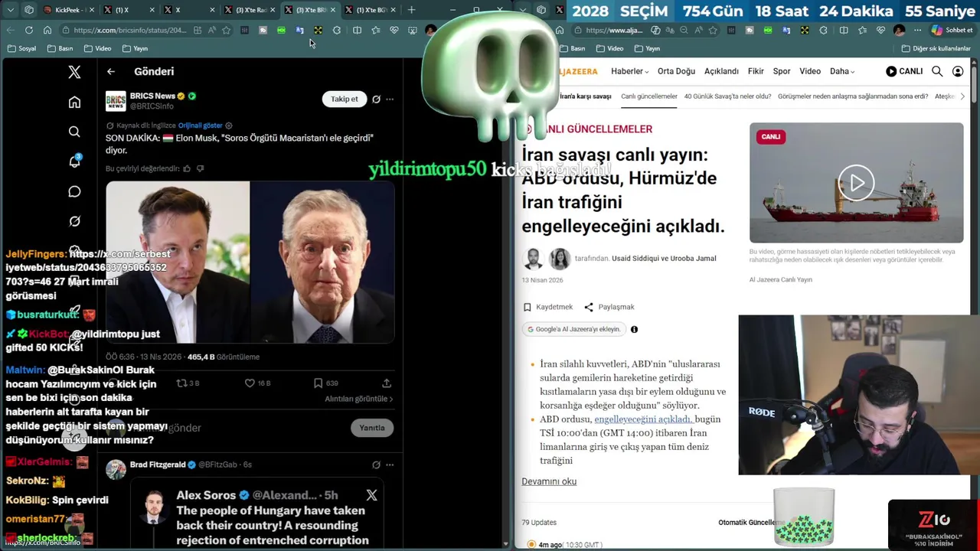The width and height of the screenshot is (980, 551).
Task: Open the George Soros photo in the post
Action: click(x=322, y=262)
